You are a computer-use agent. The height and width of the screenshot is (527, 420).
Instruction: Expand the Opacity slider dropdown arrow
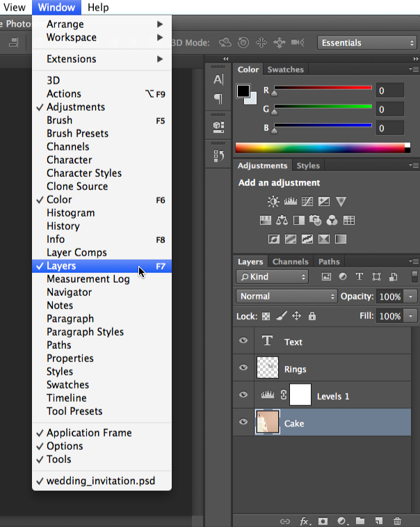tap(411, 297)
